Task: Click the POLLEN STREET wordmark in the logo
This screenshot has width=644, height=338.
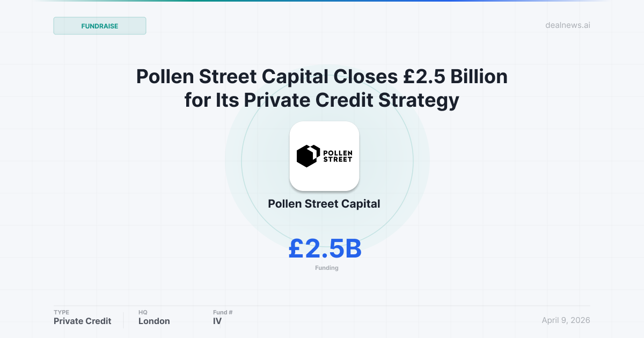Action: [x=337, y=153]
